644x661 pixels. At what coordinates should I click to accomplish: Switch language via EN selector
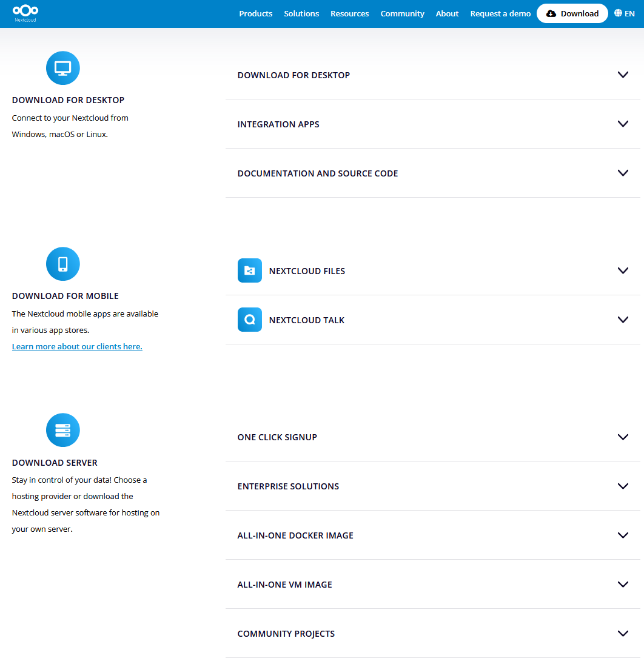pos(624,13)
